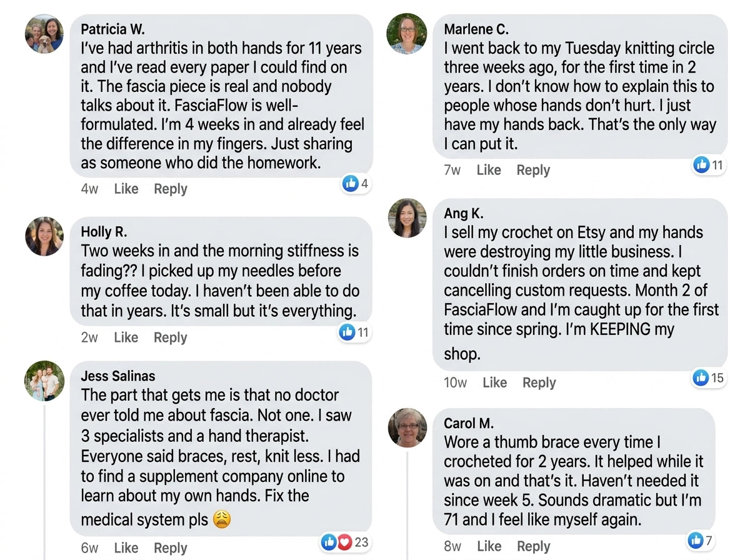The height and width of the screenshot is (560, 750).
Task: Click the 6w timestamp on Jess's comment
Action: [89, 548]
